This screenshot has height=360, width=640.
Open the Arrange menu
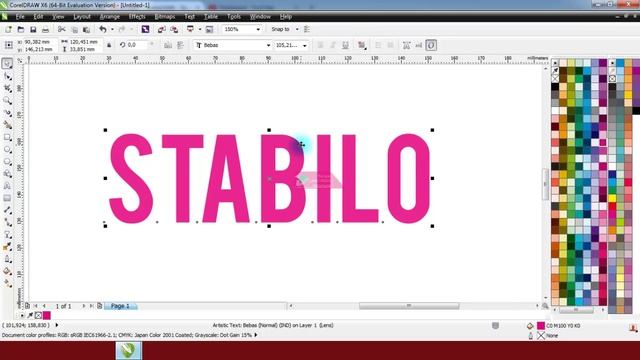[x=110, y=17]
